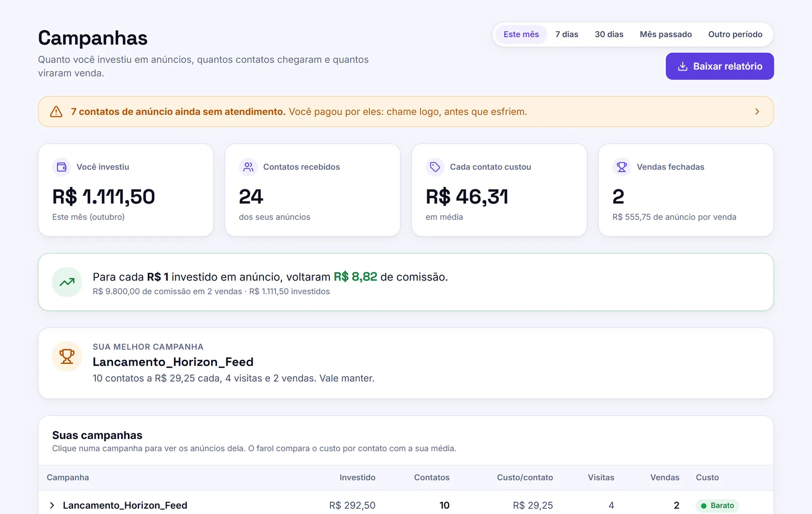Image resolution: width=812 pixels, height=514 pixels.
Task: Click the 'Este mês (outubro)' caption
Action: click(88, 217)
